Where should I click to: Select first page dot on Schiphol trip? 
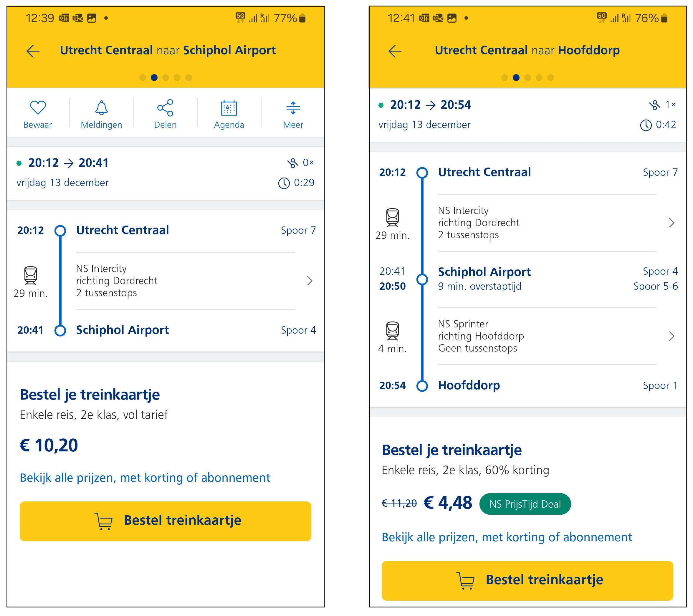[x=143, y=78]
